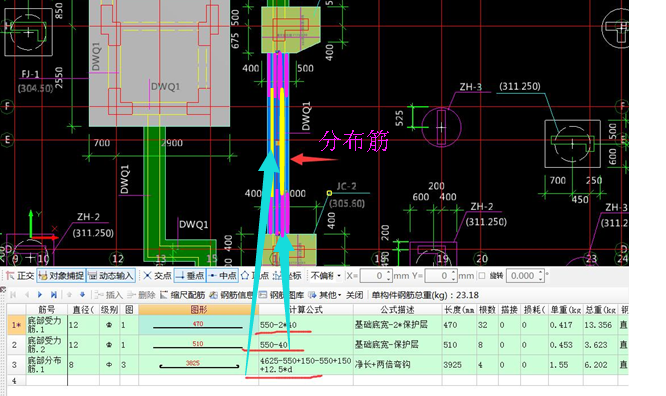The width and height of the screenshot is (666, 396).
Task: Increase the rotation angle with the up stepper
Action: (541, 273)
